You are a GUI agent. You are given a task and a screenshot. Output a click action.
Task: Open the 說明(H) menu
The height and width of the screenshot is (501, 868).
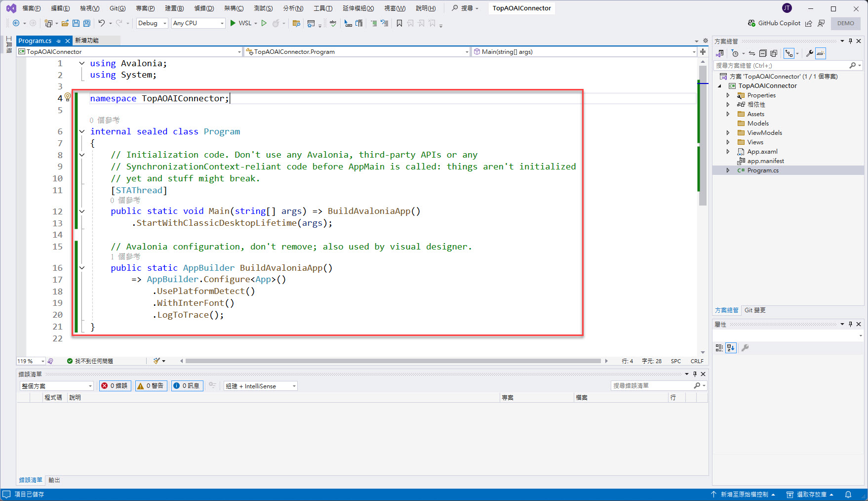pos(426,8)
